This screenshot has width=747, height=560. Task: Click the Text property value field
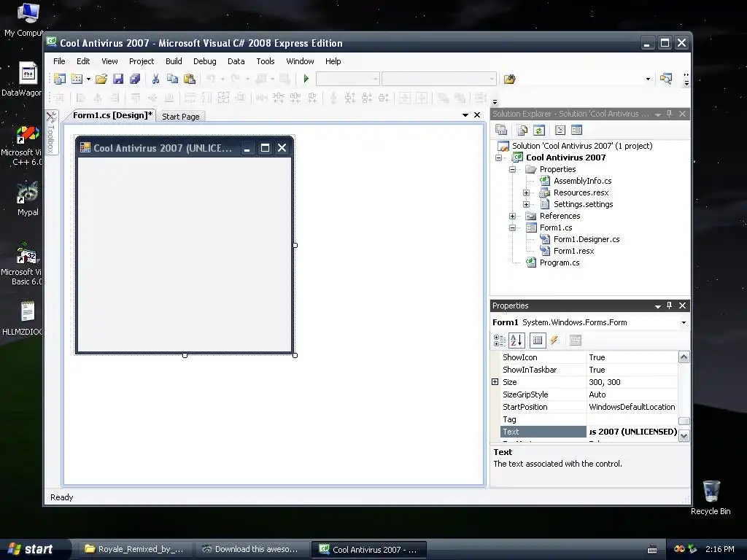(x=632, y=432)
